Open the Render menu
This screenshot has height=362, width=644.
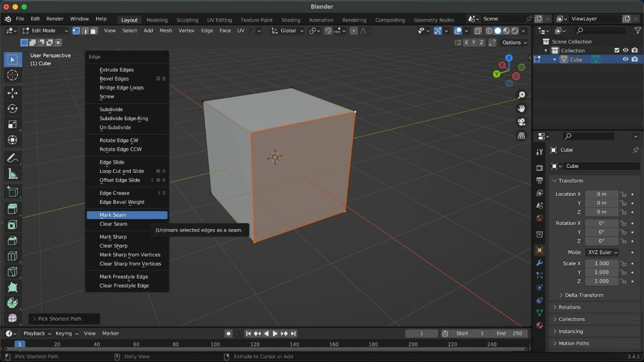pyautogui.click(x=55, y=19)
